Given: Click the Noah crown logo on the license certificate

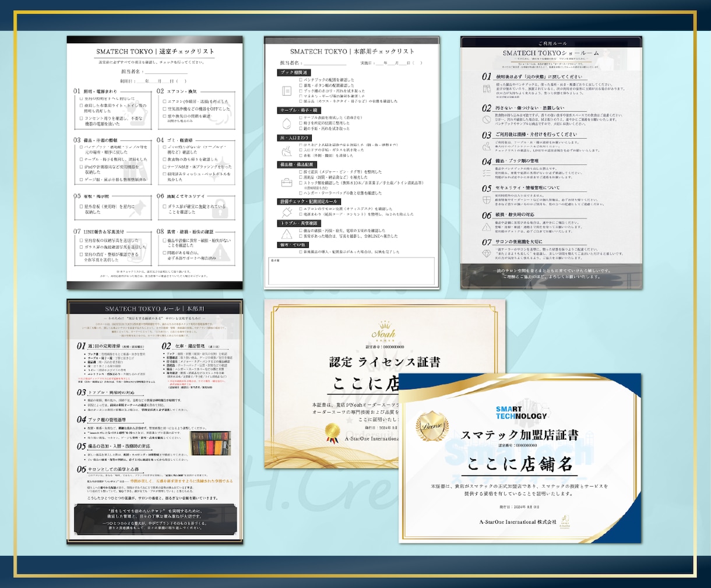Looking at the screenshot, I should (x=384, y=331).
